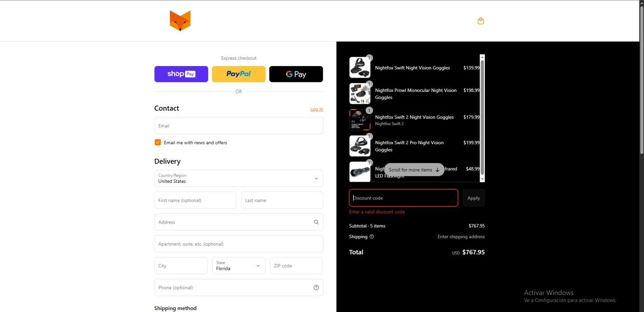Screen dimensions: 644x312
Task: Click the address search magnifier icon
Action: click(x=316, y=222)
